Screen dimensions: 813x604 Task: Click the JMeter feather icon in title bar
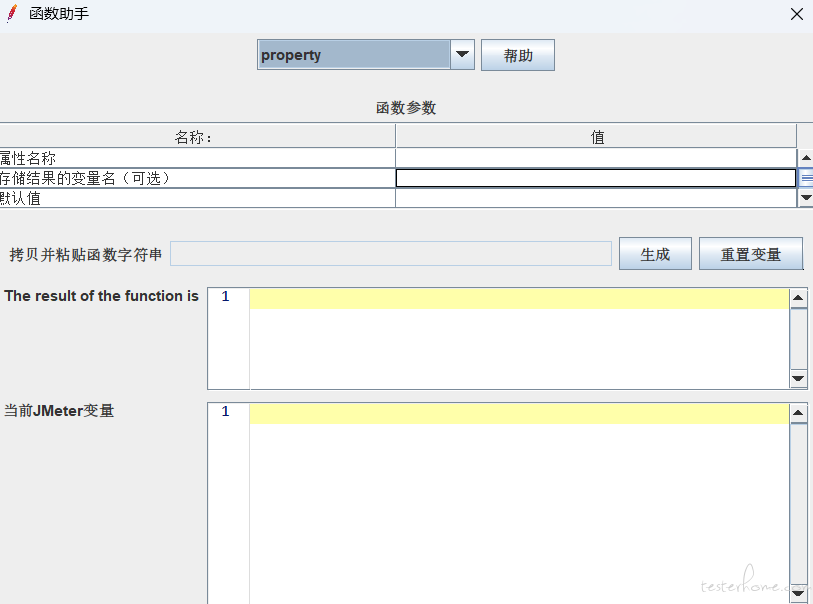pos(12,14)
